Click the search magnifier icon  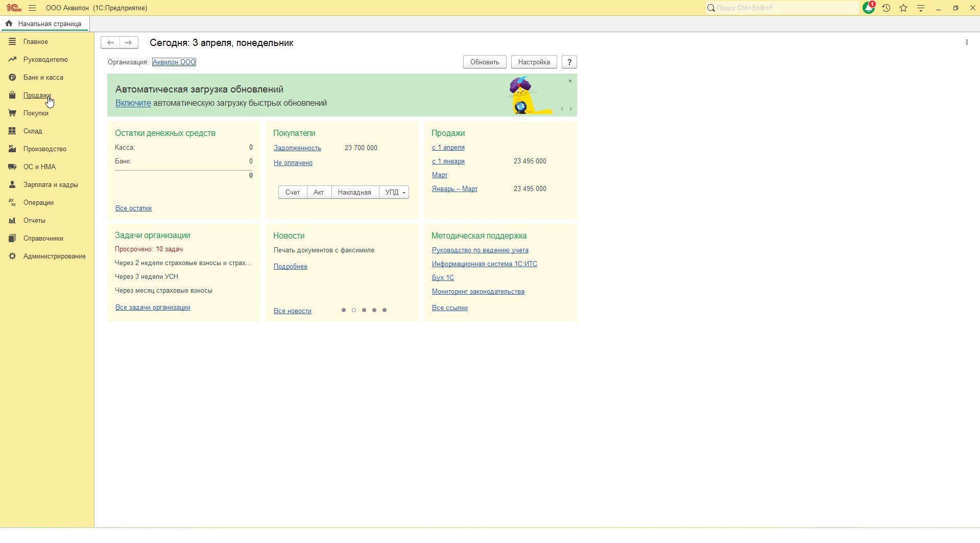coord(711,8)
